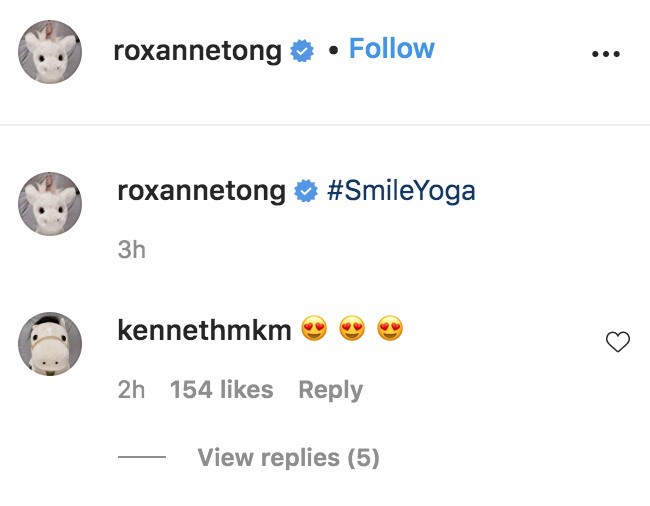This screenshot has width=650, height=506.
Task: Click the middle heart-eyes emoji in comment
Action: tap(352, 329)
